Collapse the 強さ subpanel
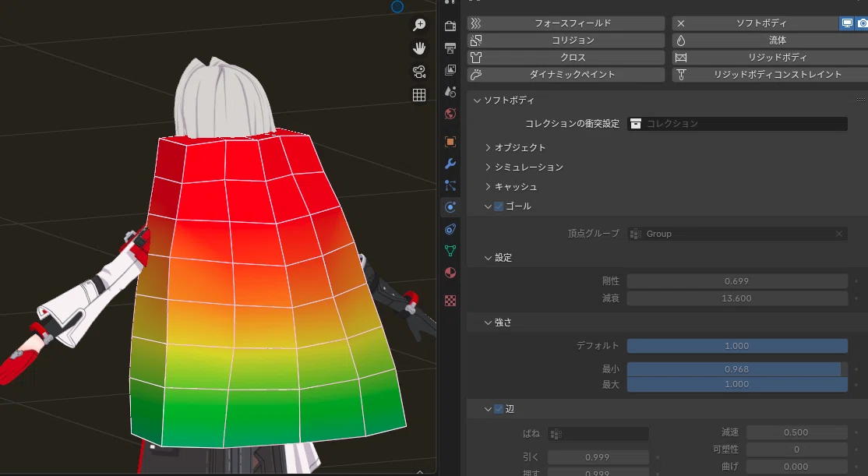The height and width of the screenshot is (476, 868). pos(488,323)
